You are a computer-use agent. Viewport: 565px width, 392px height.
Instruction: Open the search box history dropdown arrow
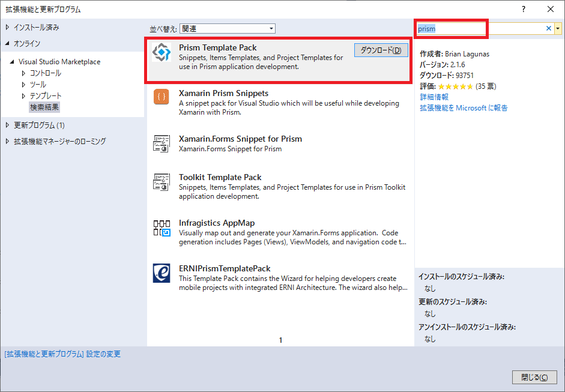click(x=558, y=28)
